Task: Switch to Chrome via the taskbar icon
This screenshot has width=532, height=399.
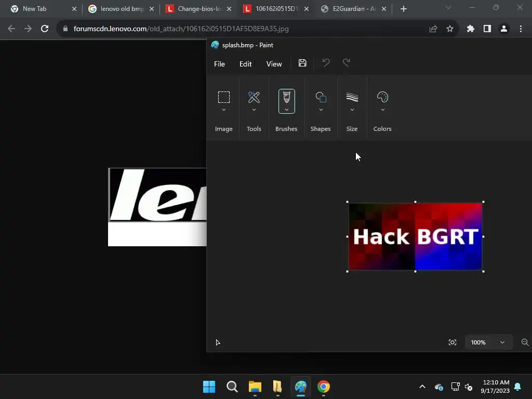Action: click(323, 387)
